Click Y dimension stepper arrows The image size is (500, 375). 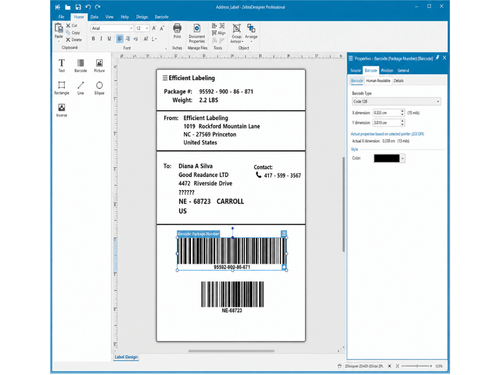[402, 123]
